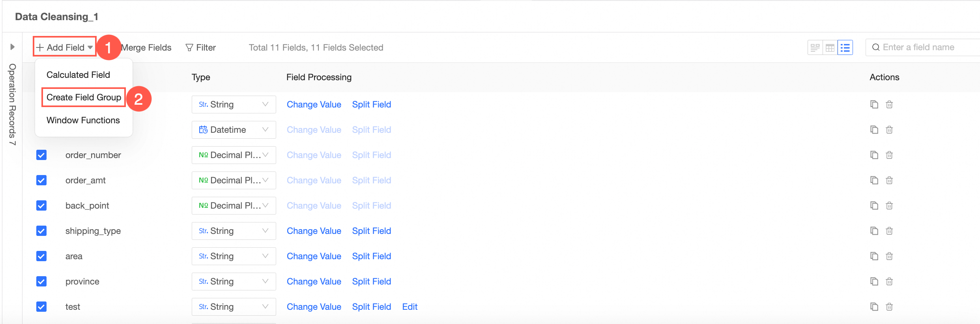Delete the shipping_type field
The height and width of the screenshot is (324, 980).
(x=889, y=231)
